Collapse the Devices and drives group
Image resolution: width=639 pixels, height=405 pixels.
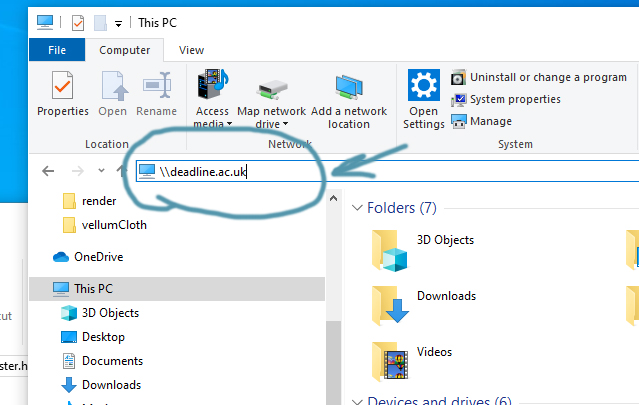(357, 402)
